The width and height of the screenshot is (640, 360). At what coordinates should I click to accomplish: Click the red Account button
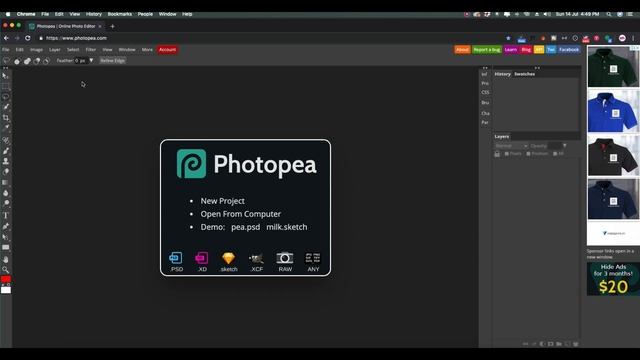(167, 50)
